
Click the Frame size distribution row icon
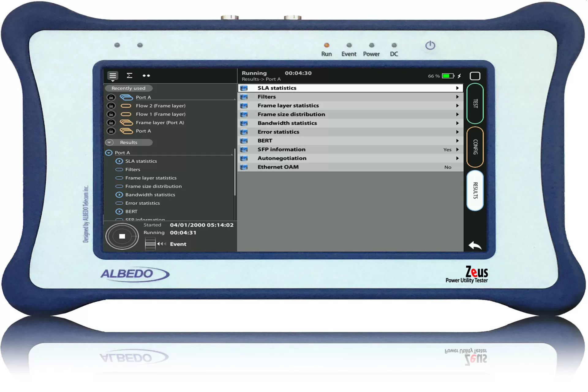point(244,115)
